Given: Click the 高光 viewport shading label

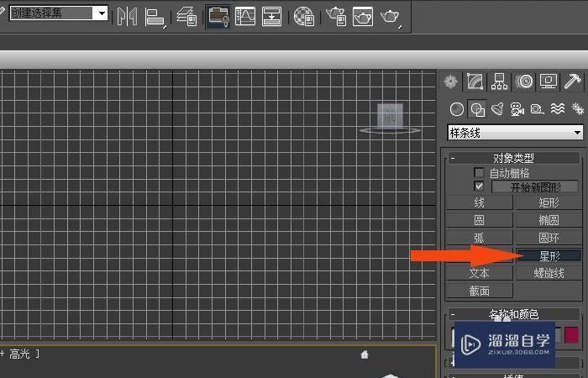Looking at the screenshot, I should click(19, 354).
